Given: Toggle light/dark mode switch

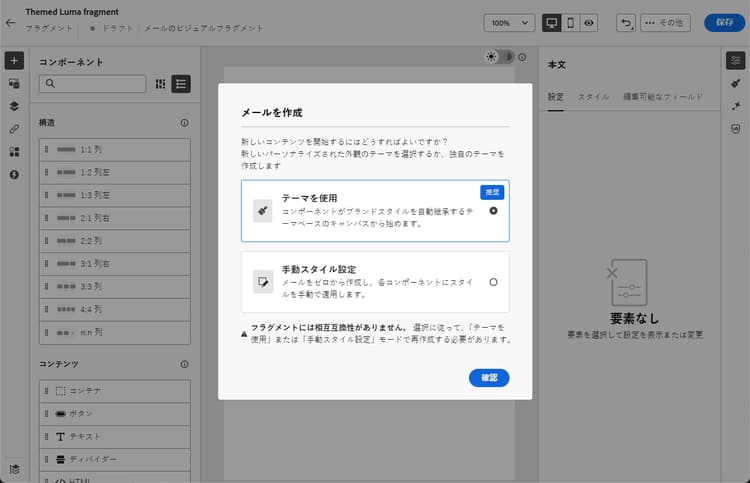Looking at the screenshot, I should point(499,57).
